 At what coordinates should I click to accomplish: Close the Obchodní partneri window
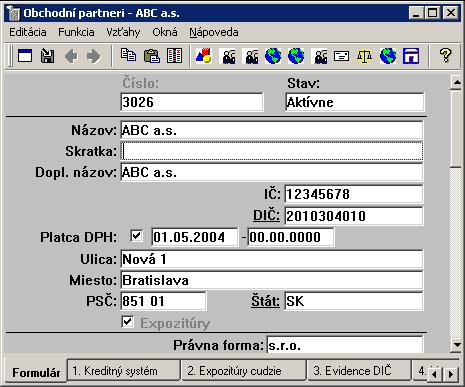tap(451, 13)
